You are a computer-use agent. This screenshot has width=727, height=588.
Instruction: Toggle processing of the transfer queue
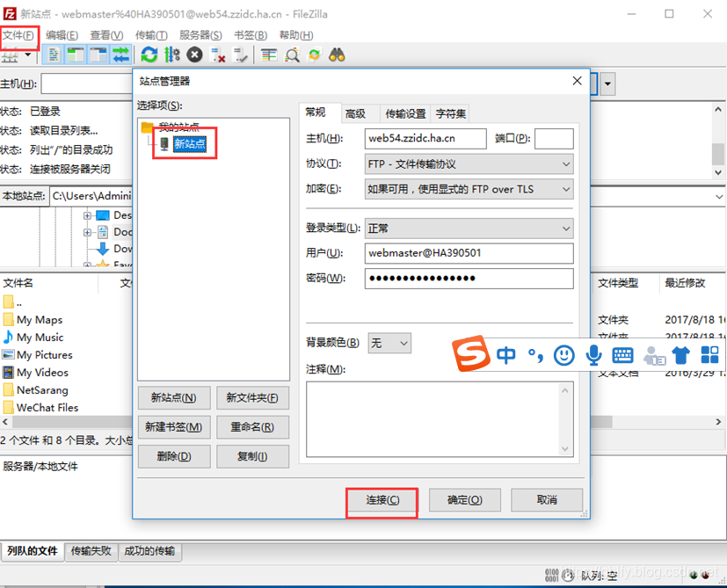pyautogui.click(x=172, y=55)
